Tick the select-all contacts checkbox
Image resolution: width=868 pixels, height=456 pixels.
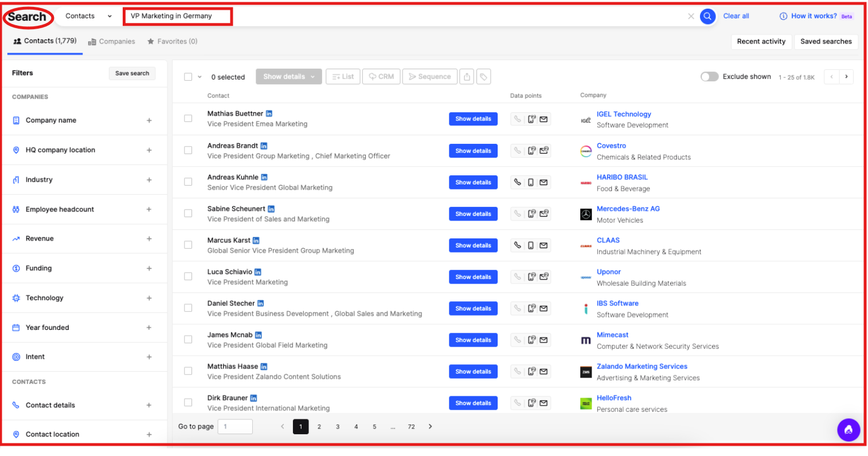[188, 77]
